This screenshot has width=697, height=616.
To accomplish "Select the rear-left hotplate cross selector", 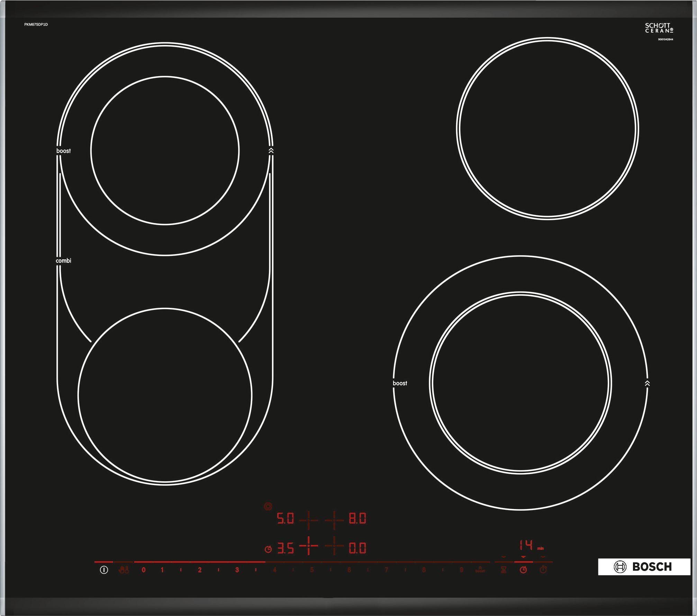I will point(308,520).
